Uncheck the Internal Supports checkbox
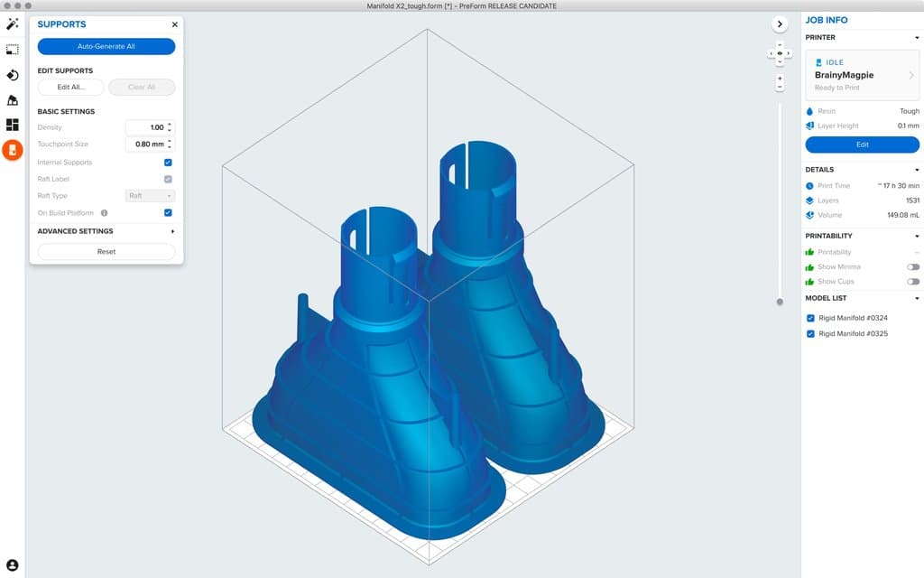 tap(168, 163)
